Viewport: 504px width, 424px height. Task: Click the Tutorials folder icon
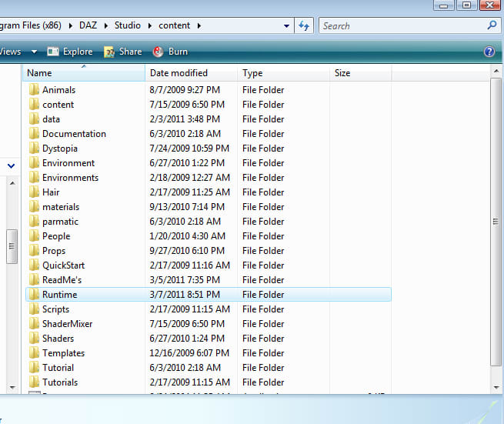[x=34, y=382]
